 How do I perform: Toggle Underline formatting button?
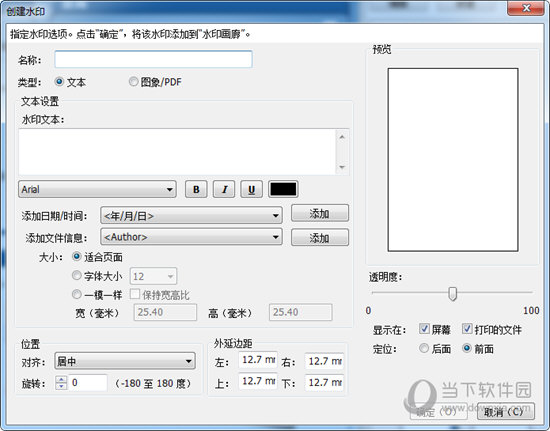251,189
